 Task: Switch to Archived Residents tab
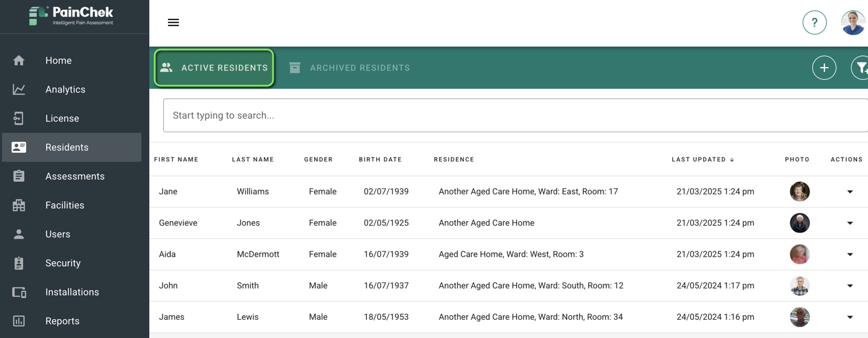click(350, 68)
